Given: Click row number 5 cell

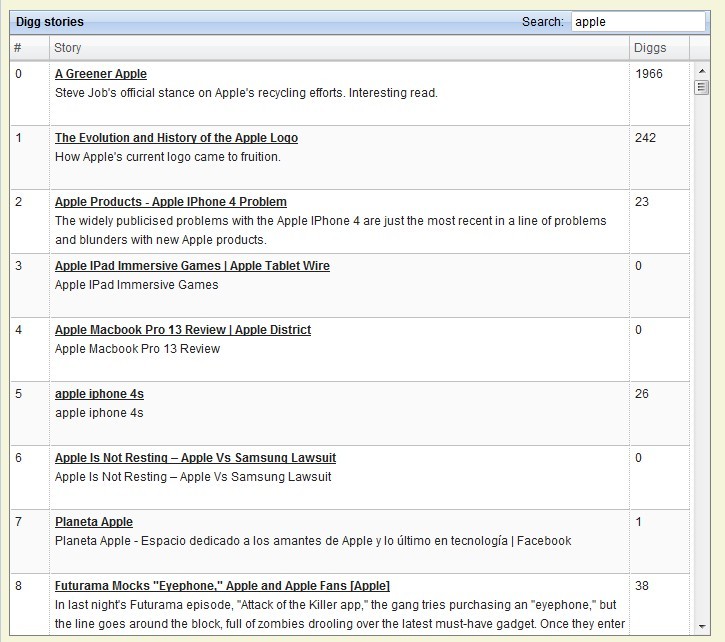Looking at the screenshot, I should pyautogui.click(x=30, y=414).
